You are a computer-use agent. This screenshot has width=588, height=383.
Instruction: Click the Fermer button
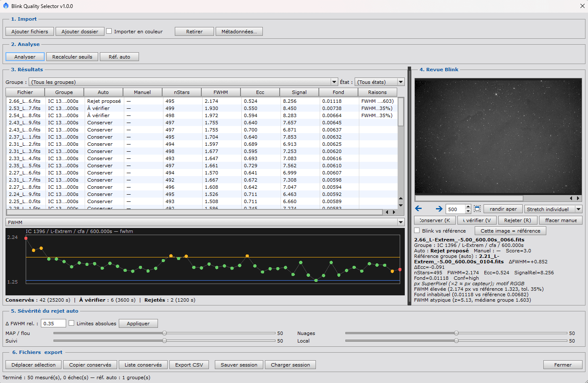click(563, 365)
